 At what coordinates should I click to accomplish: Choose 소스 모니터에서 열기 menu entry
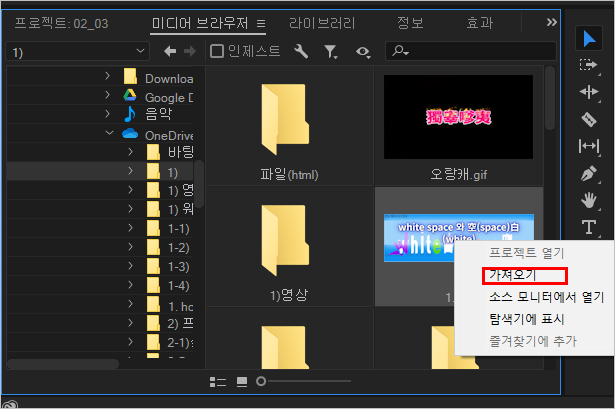coord(547,297)
